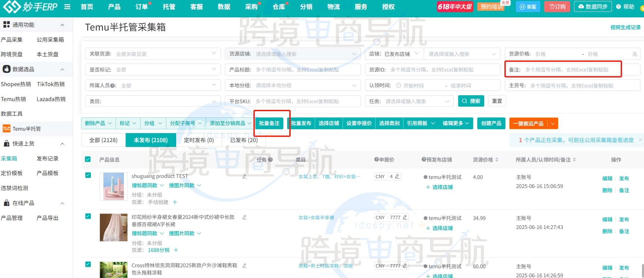Add source plus icon next to 手动创建

click(175, 202)
